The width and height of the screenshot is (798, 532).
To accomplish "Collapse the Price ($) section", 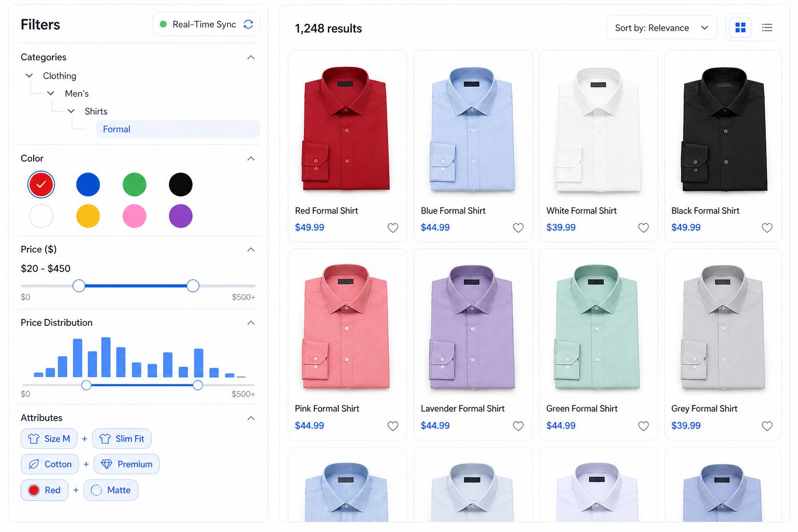I will (251, 249).
